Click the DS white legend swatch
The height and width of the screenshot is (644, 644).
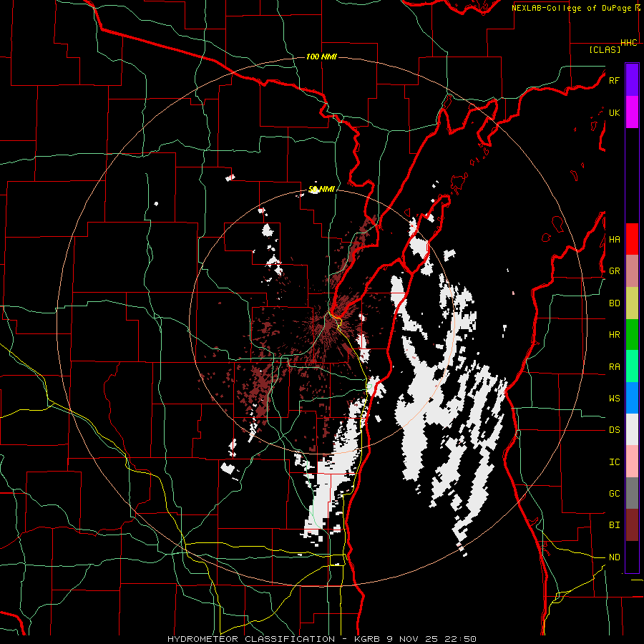pyautogui.click(x=632, y=429)
